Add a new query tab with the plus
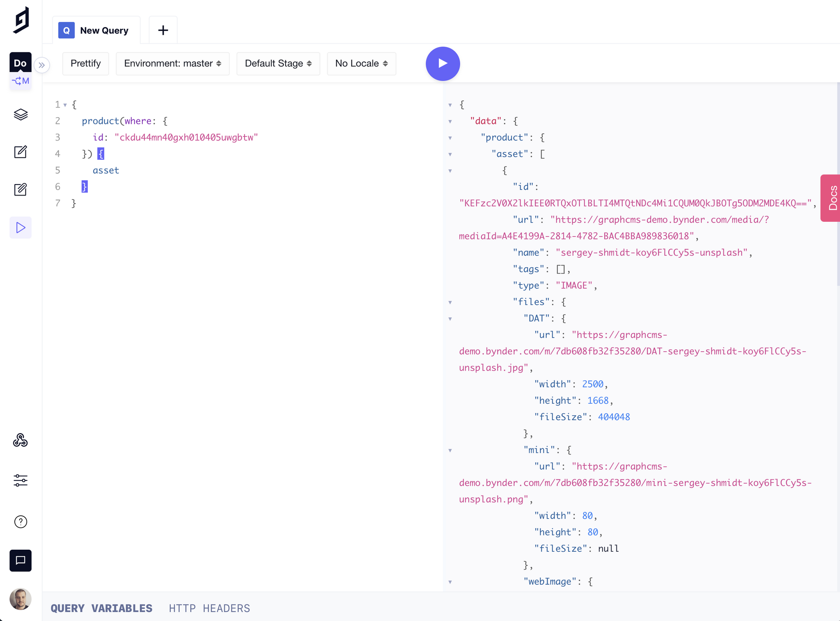Image resolution: width=840 pixels, height=621 pixels. pos(163,30)
